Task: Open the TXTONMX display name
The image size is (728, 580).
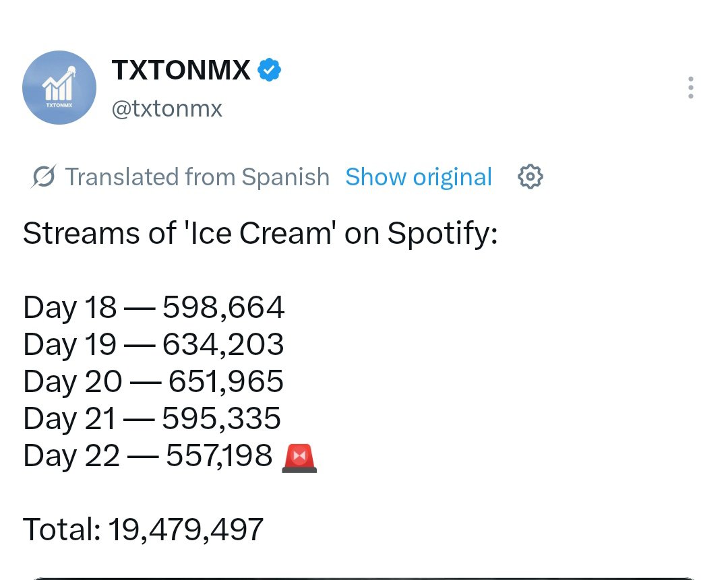Action: 181,70
